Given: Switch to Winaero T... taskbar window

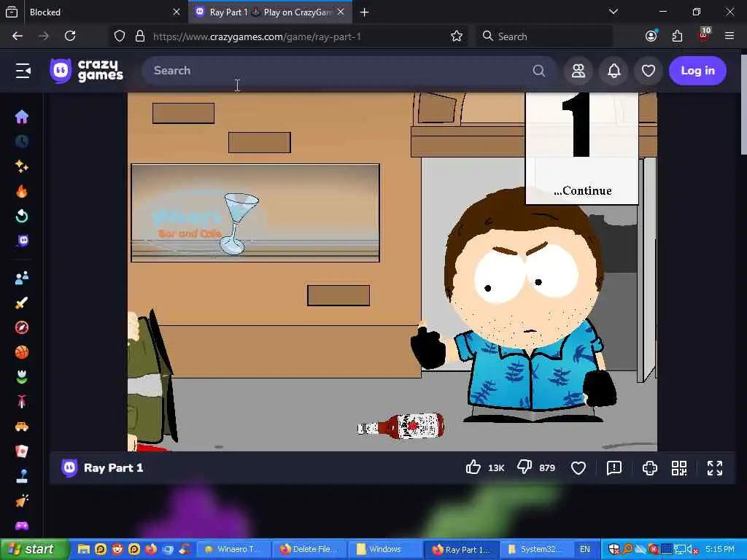Looking at the screenshot, I should [233, 550].
